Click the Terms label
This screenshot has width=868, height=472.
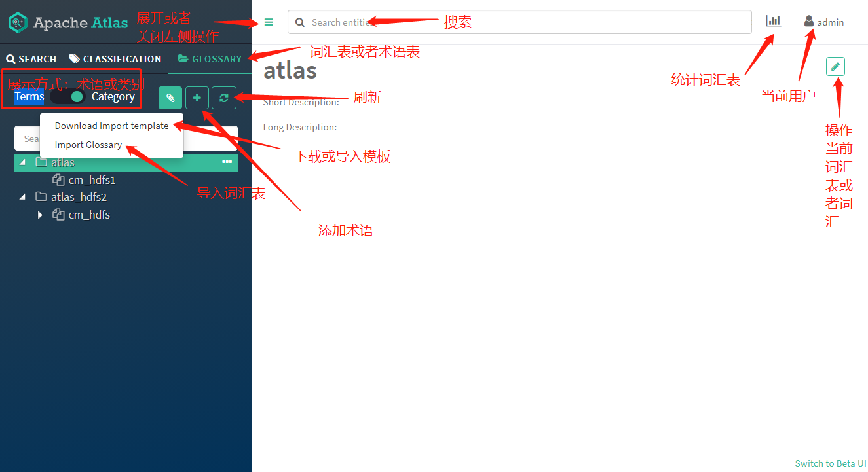[x=29, y=96]
